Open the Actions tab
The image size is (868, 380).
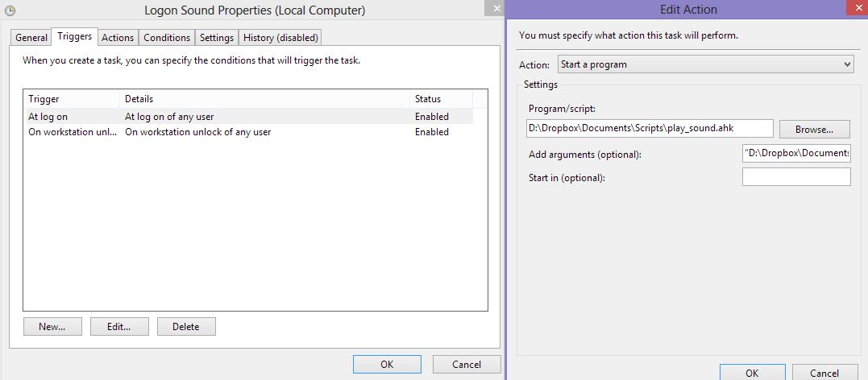[x=118, y=38]
